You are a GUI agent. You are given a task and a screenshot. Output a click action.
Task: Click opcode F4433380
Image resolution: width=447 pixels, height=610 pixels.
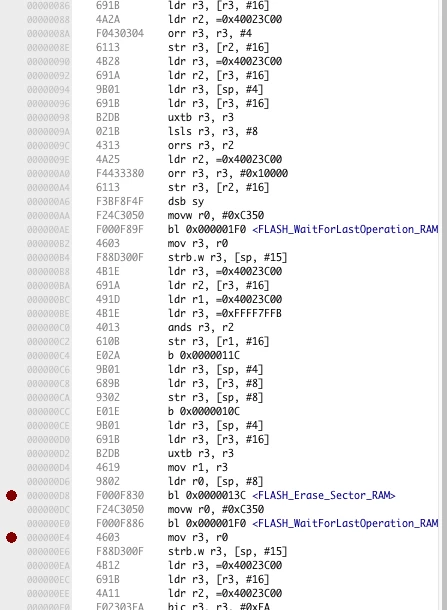pyautogui.click(x=120, y=174)
